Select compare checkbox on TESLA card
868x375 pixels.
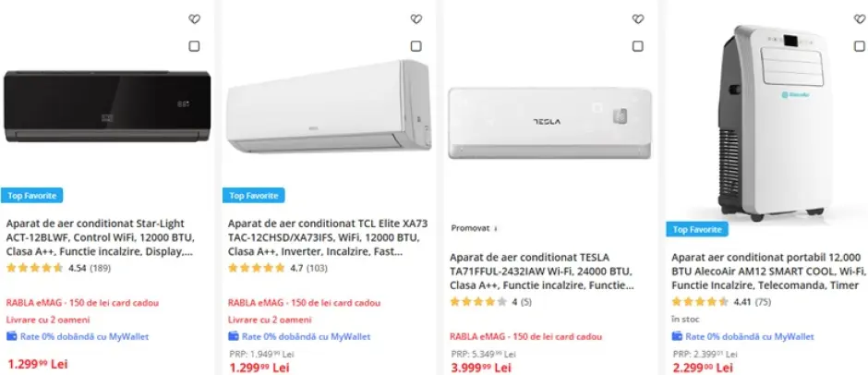click(638, 46)
